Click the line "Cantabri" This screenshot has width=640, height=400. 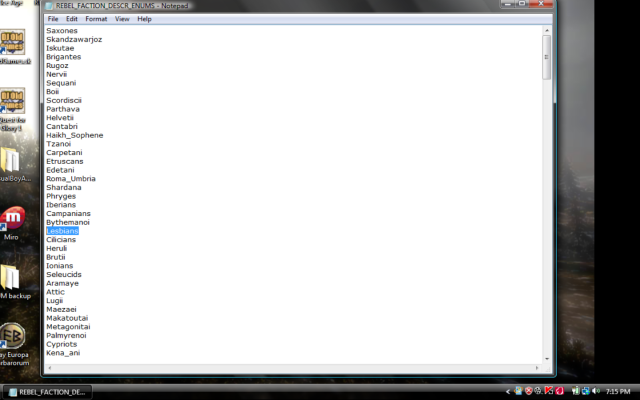(62, 127)
